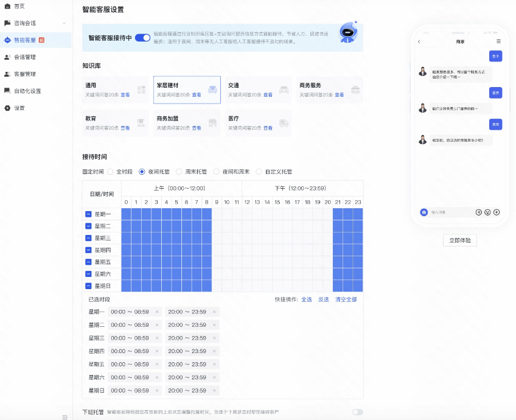Open 会话管理 in the sidebar
This screenshot has height=420, width=516.
coord(24,57)
